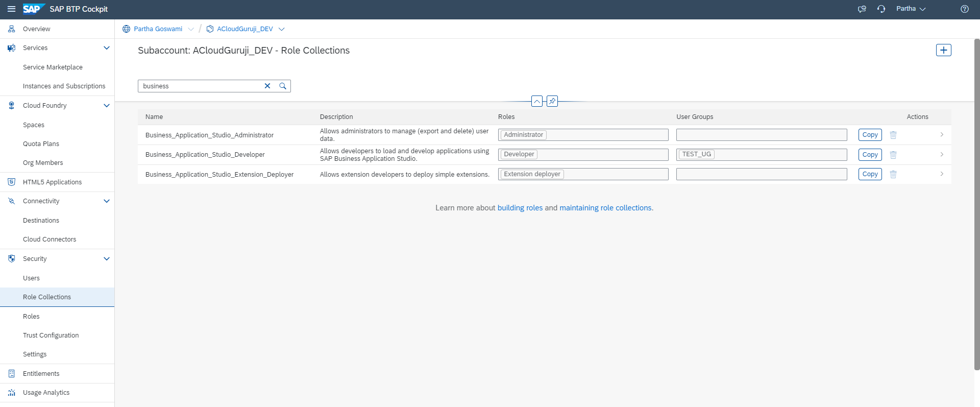Viewport: 980px width, 407px height.
Task: Click the hamburger navigation menu icon
Action: tap(11, 9)
